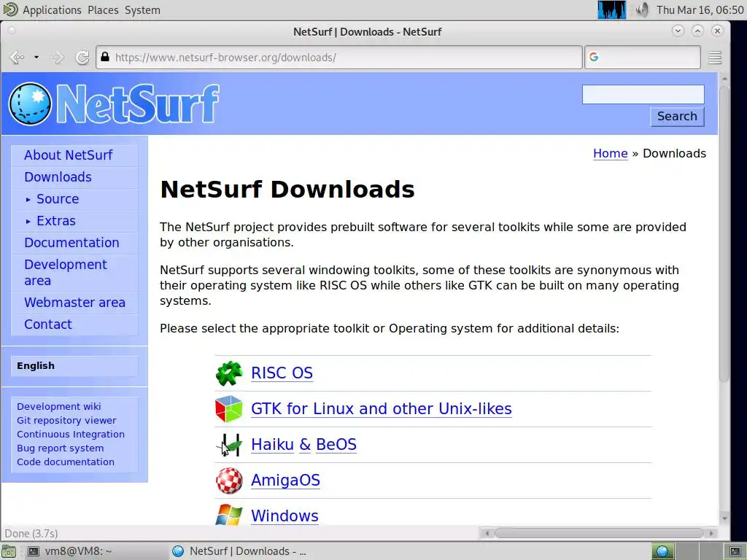Open the Code documentation link
Viewport: 747px width, 560px height.
pyautogui.click(x=66, y=462)
